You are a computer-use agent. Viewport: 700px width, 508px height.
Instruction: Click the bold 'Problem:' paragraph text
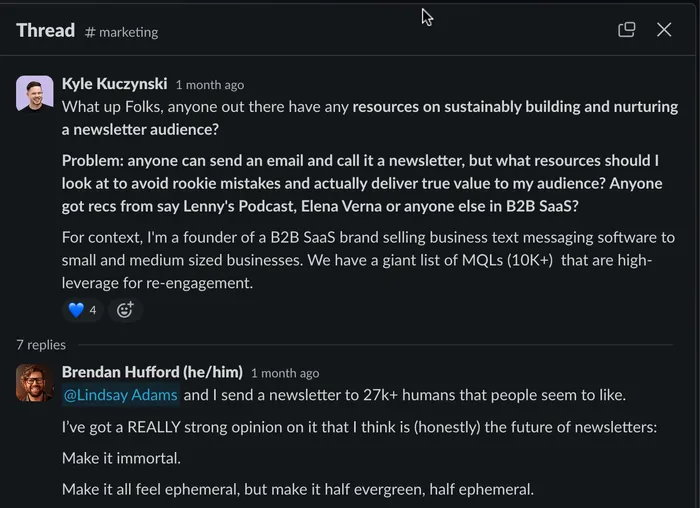[x=360, y=183]
